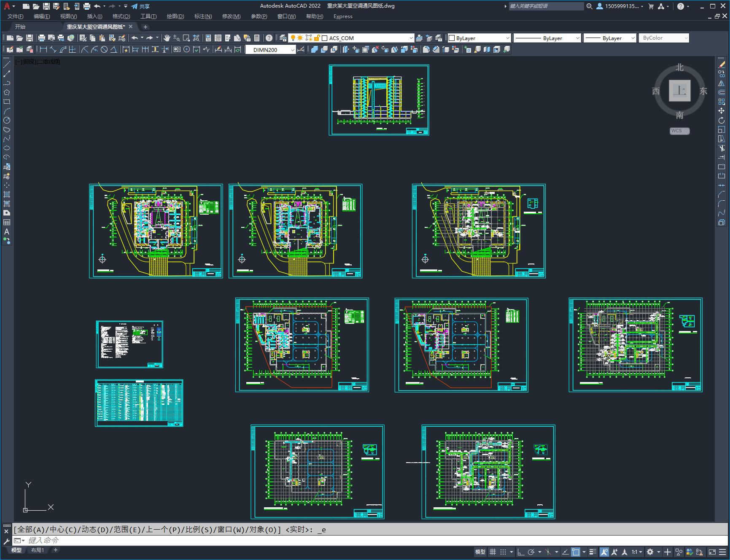Toggle grid display in status bar
Image resolution: width=730 pixels, height=560 pixels.
pyautogui.click(x=493, y=552)
